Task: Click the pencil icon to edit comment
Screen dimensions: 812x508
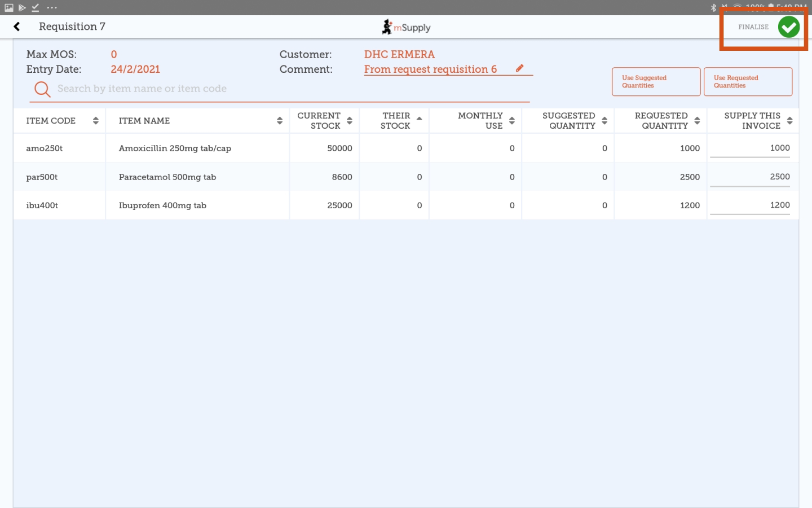Action: point(519,68)
